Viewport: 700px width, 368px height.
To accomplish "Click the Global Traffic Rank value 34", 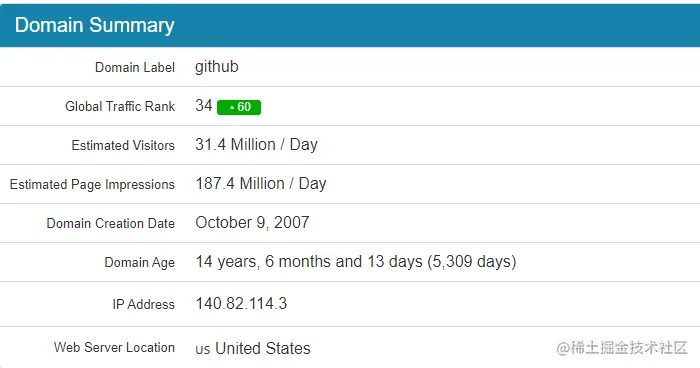I will [204, 105].
